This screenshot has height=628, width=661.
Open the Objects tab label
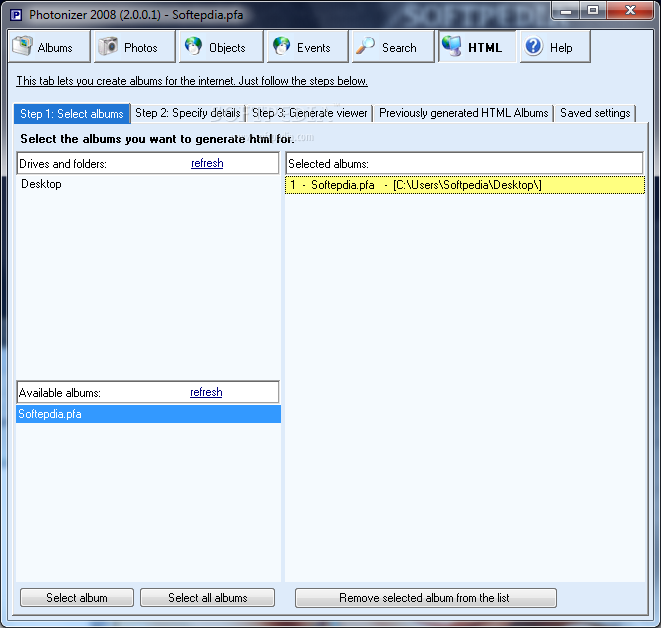(x=227, y=48)
